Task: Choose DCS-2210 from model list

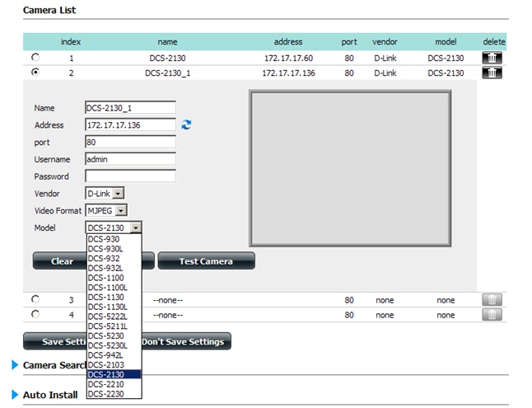Action: (x=114, y=384)
